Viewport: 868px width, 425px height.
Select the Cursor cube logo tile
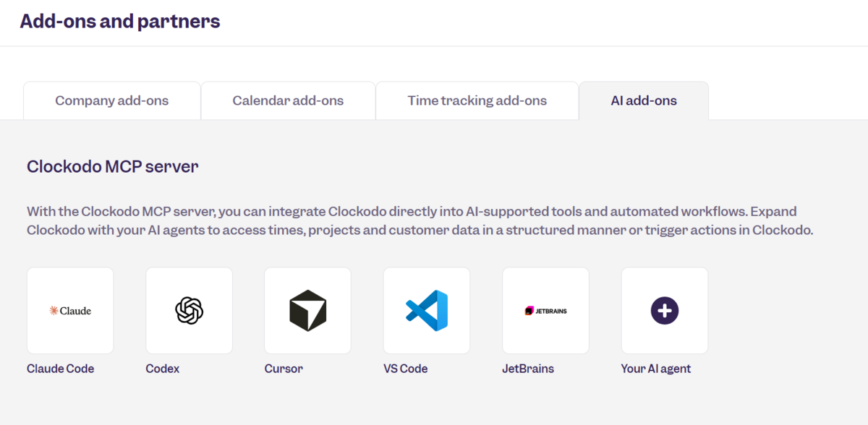tap(307, 311)
